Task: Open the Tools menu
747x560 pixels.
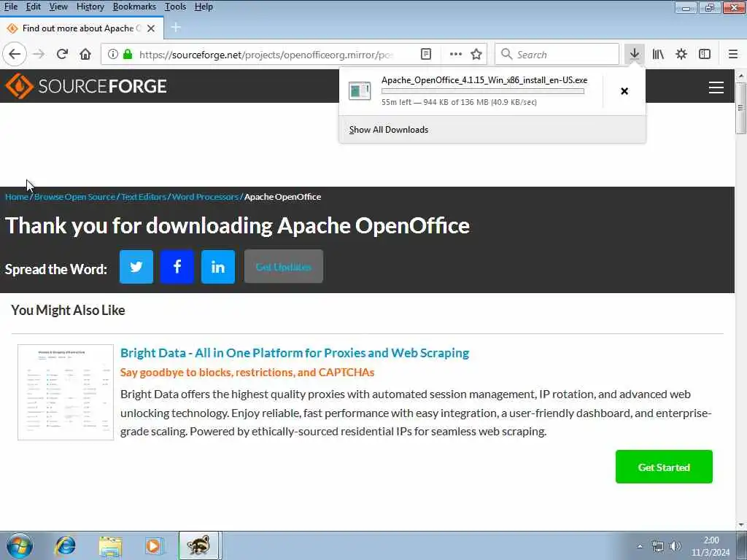Action: click(x=175, y=7)
